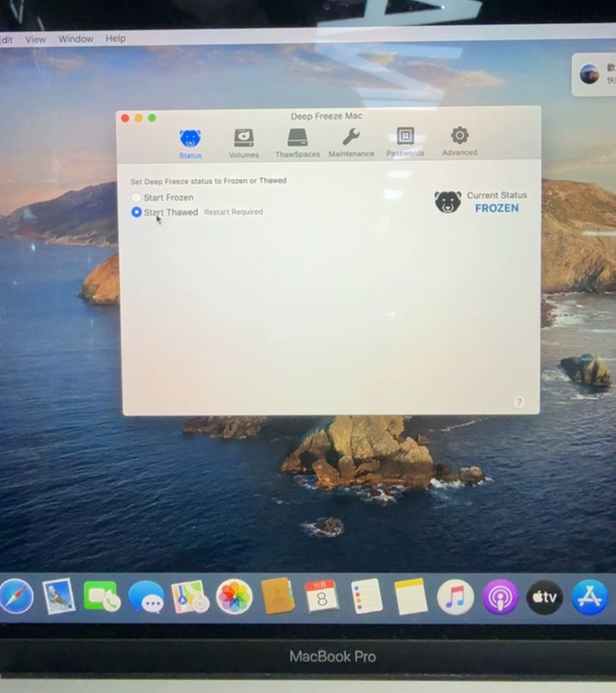Select the Start Thawed radio button
This screenshot has width=616, height=693.
tap(136, 212)
